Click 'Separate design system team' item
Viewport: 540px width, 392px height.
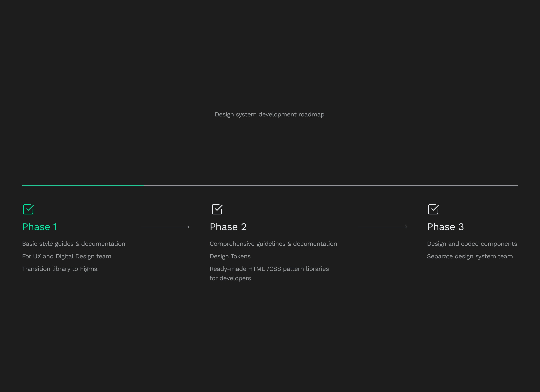[x=470, y=256]
